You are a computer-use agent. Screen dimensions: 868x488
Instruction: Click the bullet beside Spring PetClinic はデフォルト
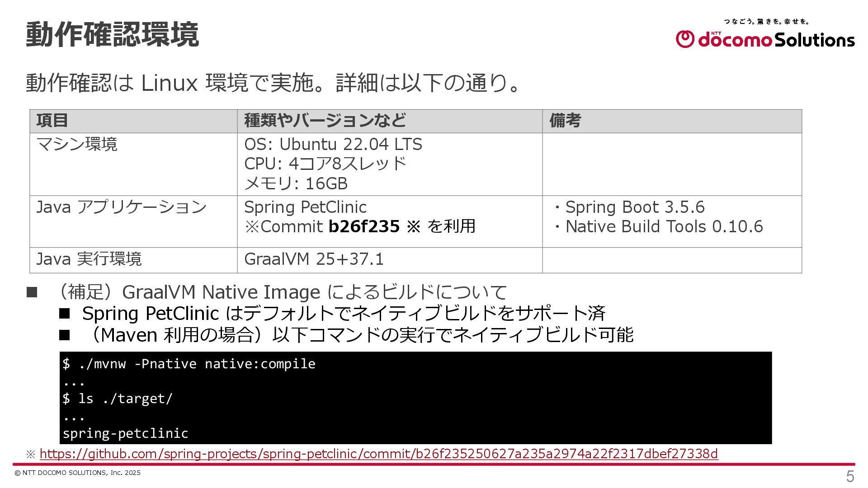tap(65, 313)
